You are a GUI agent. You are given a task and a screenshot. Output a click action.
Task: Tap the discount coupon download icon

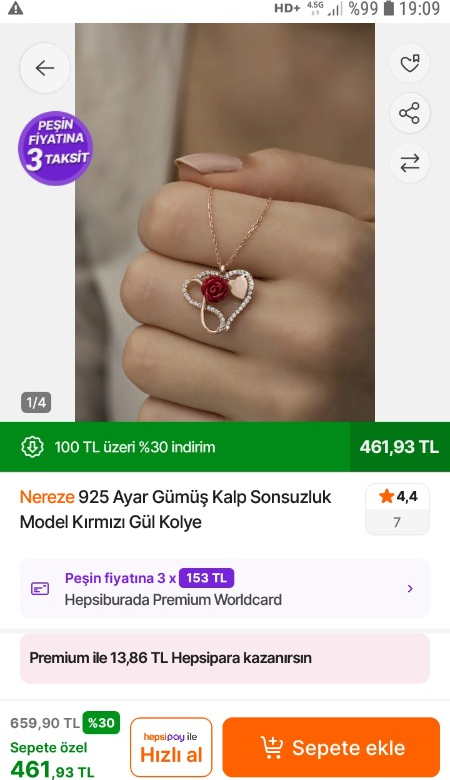32,447
